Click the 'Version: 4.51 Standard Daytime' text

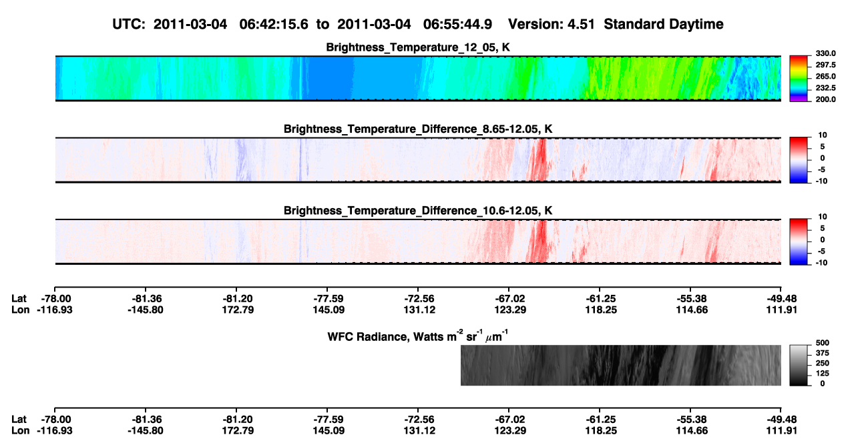pyautogui.click(x=616, y=24)
